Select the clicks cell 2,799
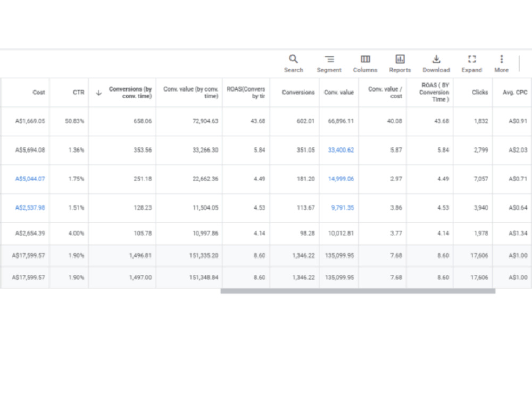 click(x=481, y=150)
